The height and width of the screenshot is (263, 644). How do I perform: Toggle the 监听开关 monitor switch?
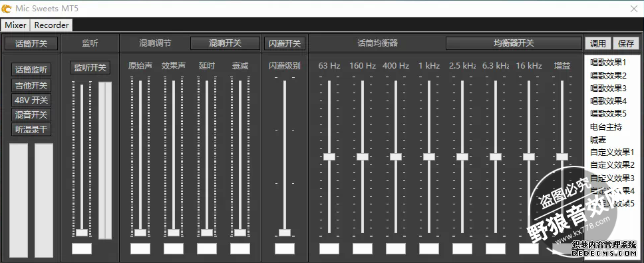coord(90,68)
